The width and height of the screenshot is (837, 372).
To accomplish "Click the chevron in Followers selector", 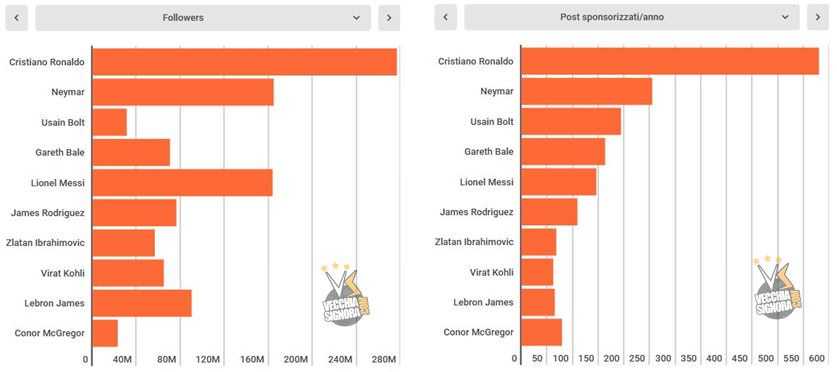I will [x=357, y=18].
